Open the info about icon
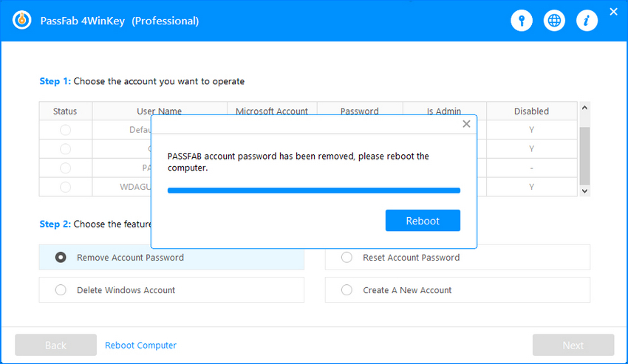628x364 pixels. [x=587, y=21]
